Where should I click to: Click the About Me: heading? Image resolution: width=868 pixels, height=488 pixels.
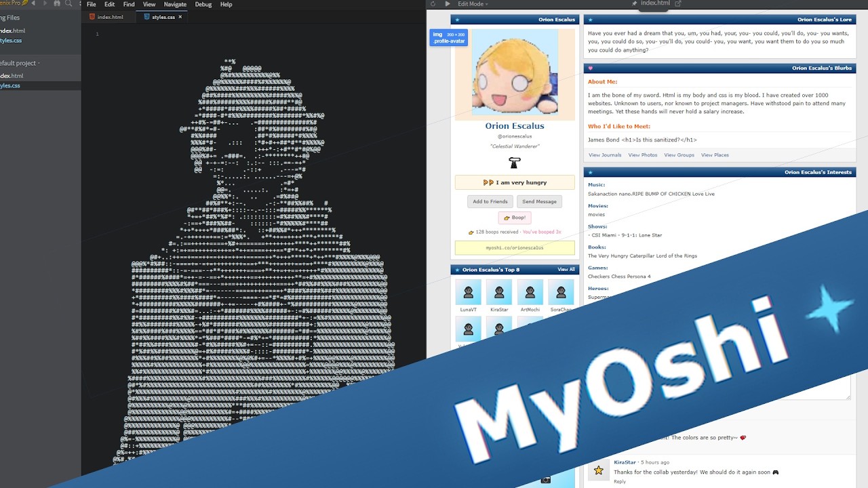(x=602, y=82)
